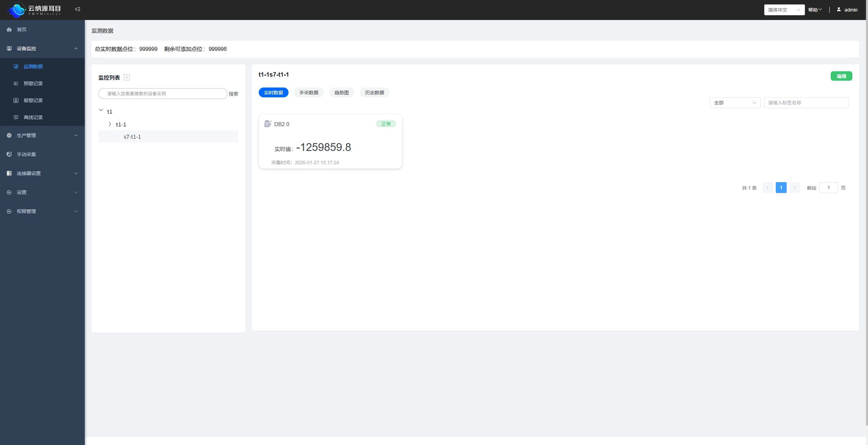The height and width of the screenshot is (445, 868).
Task: Collapse the sidebar with the fold icon
Action: pyautogui.click(x=78, y=9)
